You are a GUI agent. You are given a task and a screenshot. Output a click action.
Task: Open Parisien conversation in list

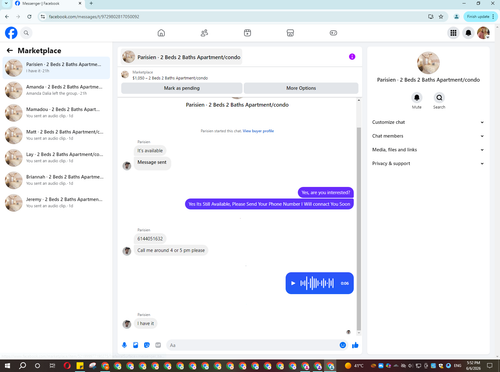[56, 68]
